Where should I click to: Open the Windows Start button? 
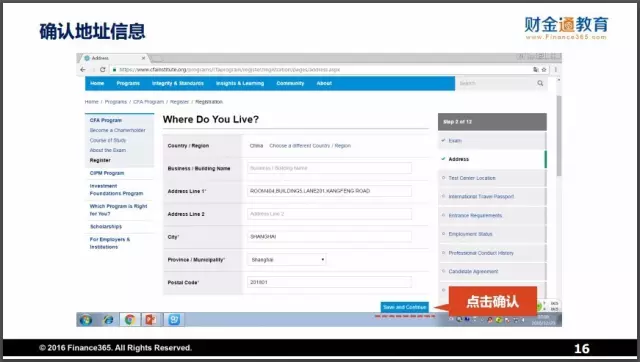[x=86, y=320]
